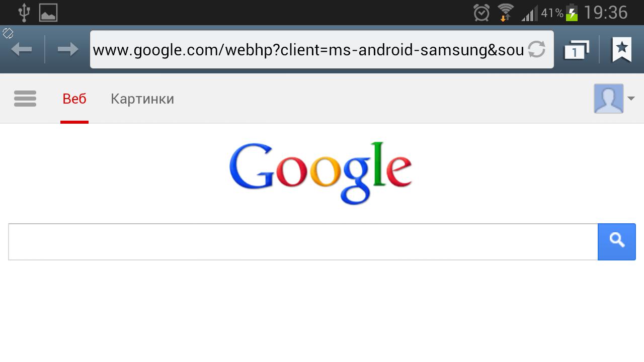Viewport: 644px width, 362px height.
Task: Tap the browser back arrow
Action: click(22, 49)
